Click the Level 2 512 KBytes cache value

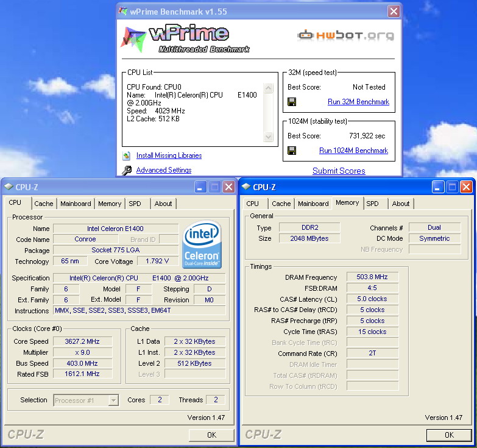195,363
